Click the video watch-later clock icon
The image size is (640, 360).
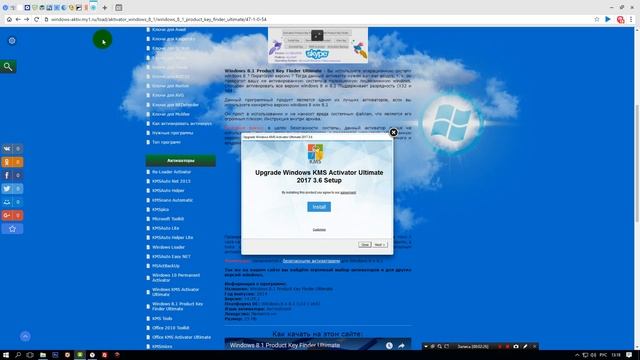pos(389,346)
